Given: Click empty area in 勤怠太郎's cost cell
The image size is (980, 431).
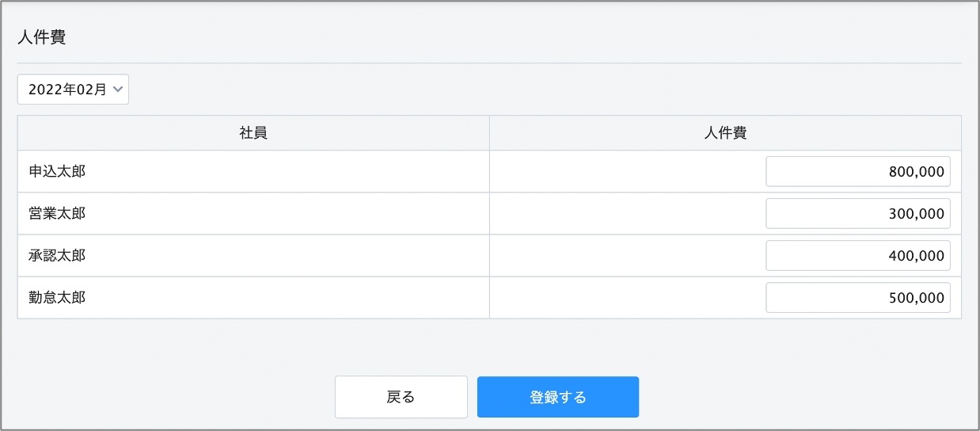Looking at the screenshot, I should (627, 298).
